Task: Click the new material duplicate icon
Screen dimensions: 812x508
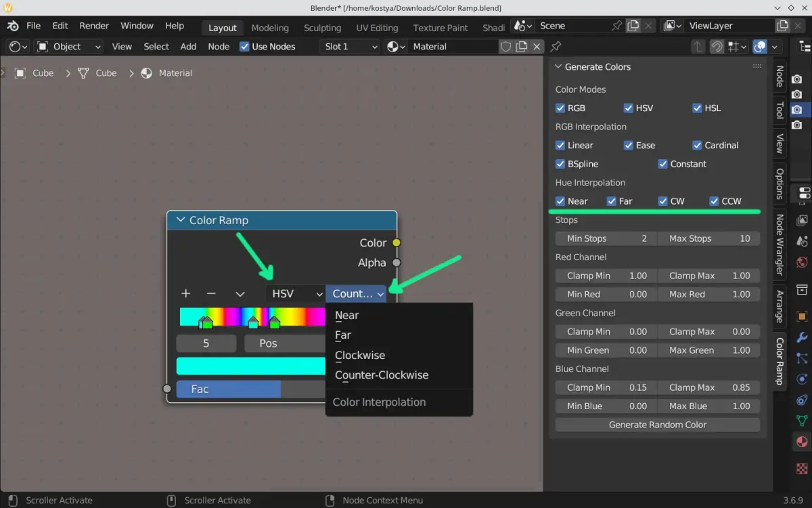Action: (522, 47)
